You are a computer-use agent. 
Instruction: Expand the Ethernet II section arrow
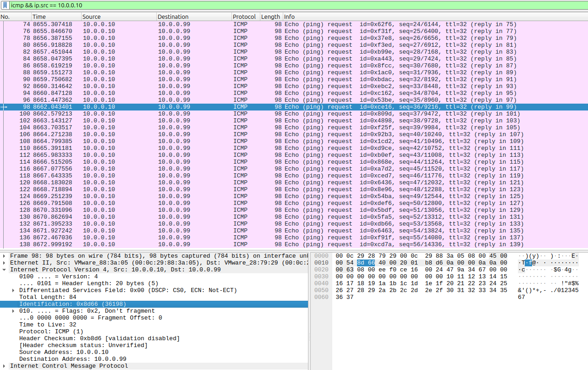pos(5,263)
